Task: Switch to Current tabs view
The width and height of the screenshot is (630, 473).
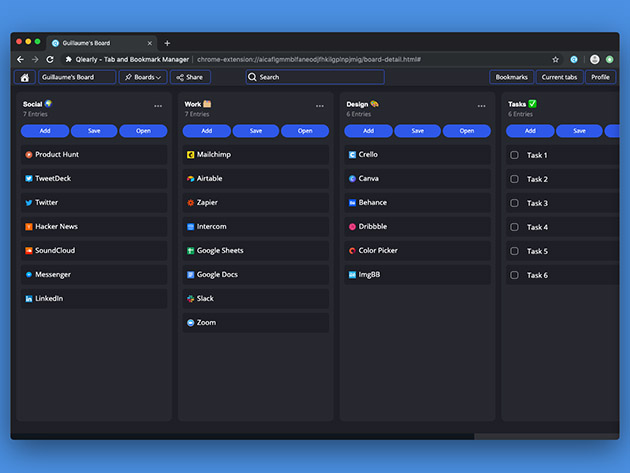Action: point(559,77)
